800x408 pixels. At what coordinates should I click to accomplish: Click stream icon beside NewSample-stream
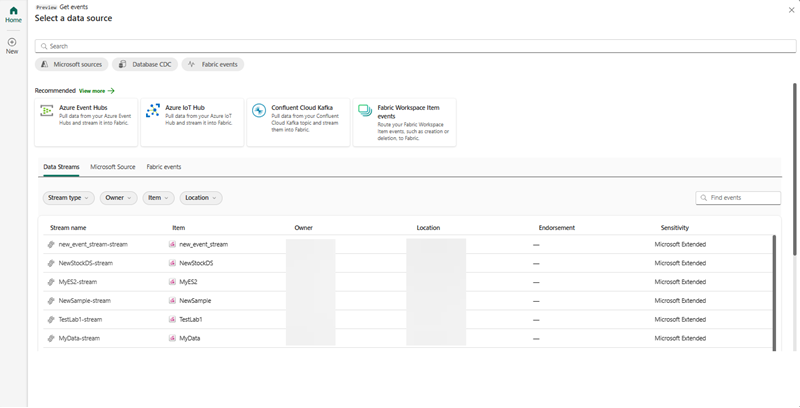click(x=51, y=301)
